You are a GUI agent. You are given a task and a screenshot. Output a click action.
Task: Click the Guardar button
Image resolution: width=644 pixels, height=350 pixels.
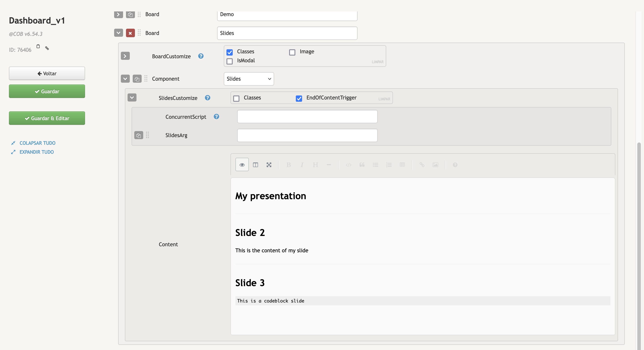47,91
